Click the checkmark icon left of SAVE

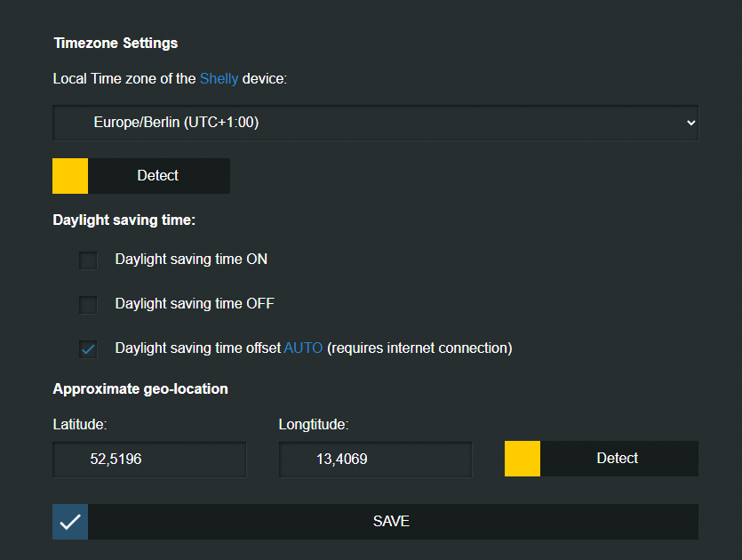[x=70, y=522]
